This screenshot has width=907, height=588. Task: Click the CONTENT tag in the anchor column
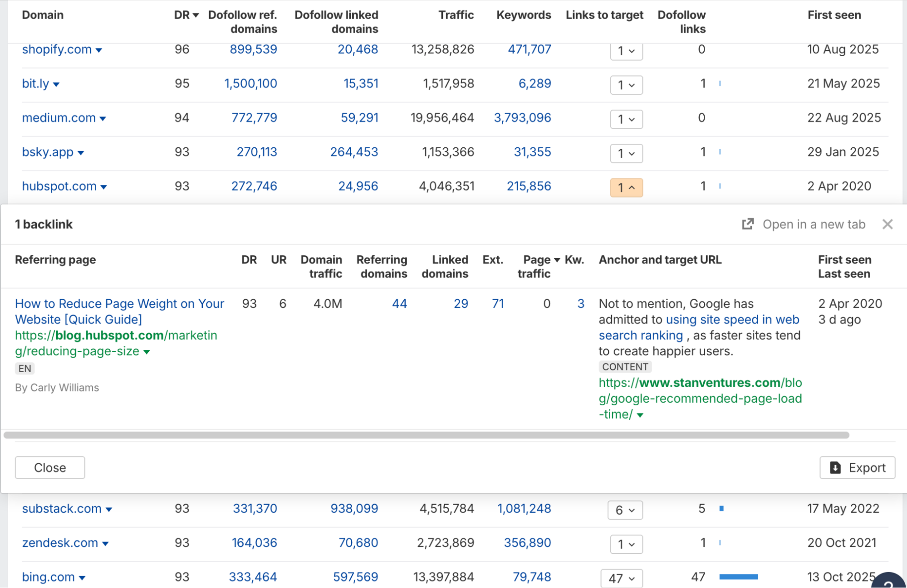[625, 366]
